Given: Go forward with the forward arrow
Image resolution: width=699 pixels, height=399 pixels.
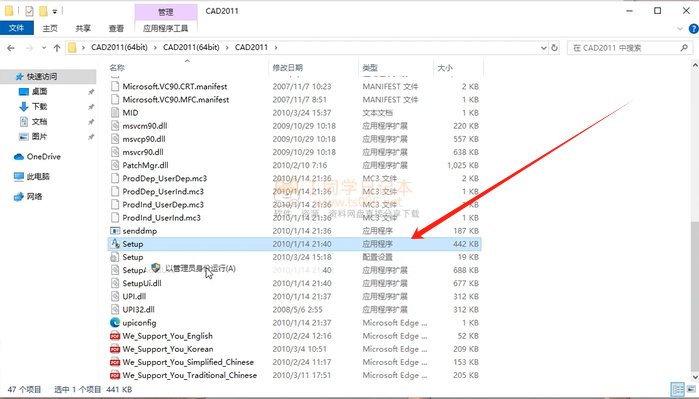Looking at the screenshot, I should [x=29, y=48].
